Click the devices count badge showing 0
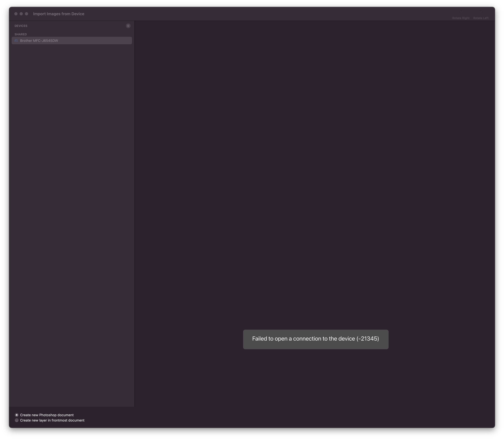 tap(128, 26)
